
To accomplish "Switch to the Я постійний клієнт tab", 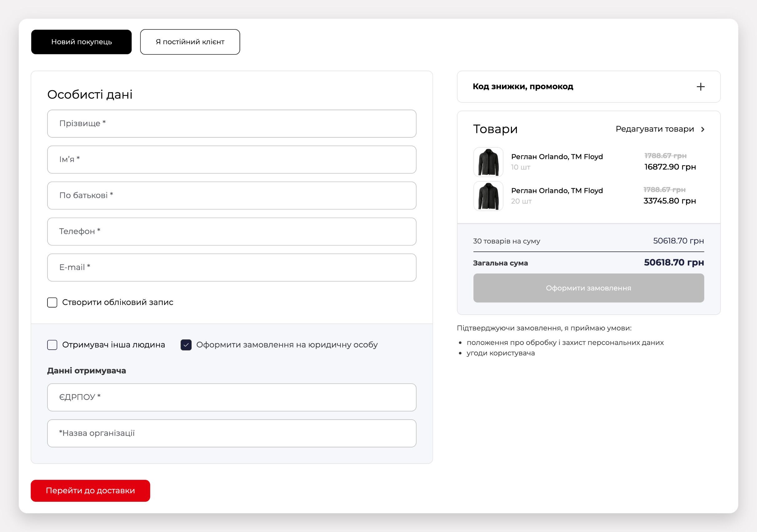I will click(190, 42).
